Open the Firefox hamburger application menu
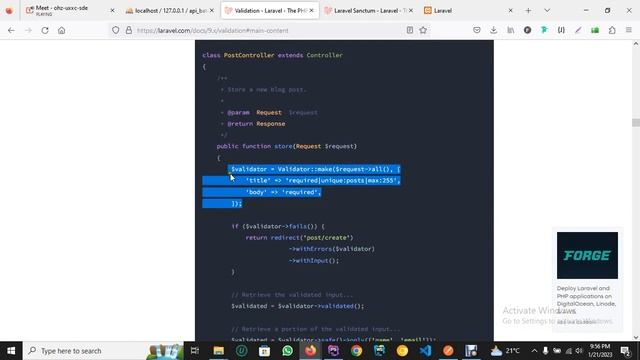640x360 pixels. (x=629, y=30)
